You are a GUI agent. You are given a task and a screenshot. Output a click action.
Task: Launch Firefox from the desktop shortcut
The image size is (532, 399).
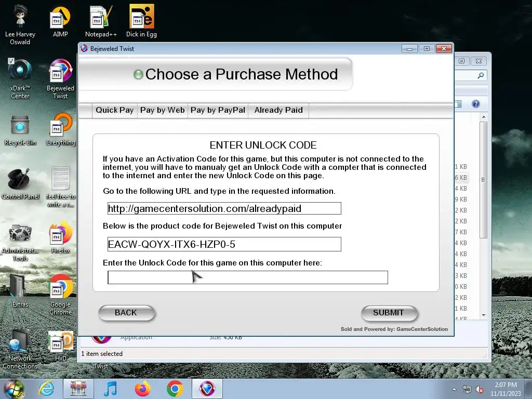click(x=60, y=237)
